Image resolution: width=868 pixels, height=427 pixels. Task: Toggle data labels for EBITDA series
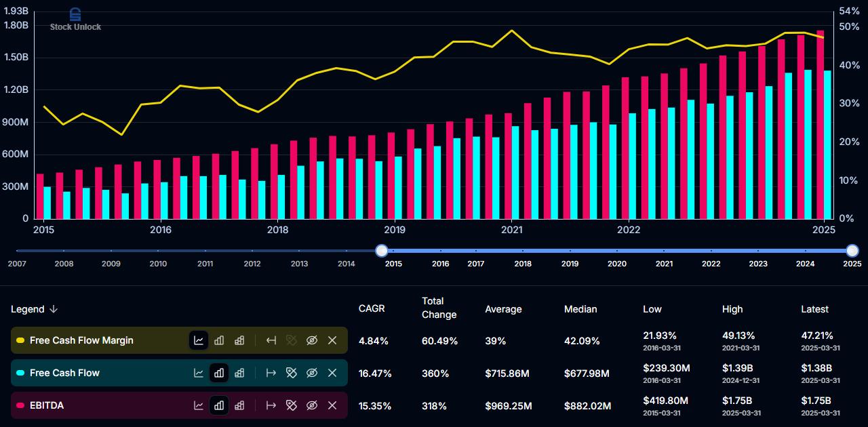point(292,405)
